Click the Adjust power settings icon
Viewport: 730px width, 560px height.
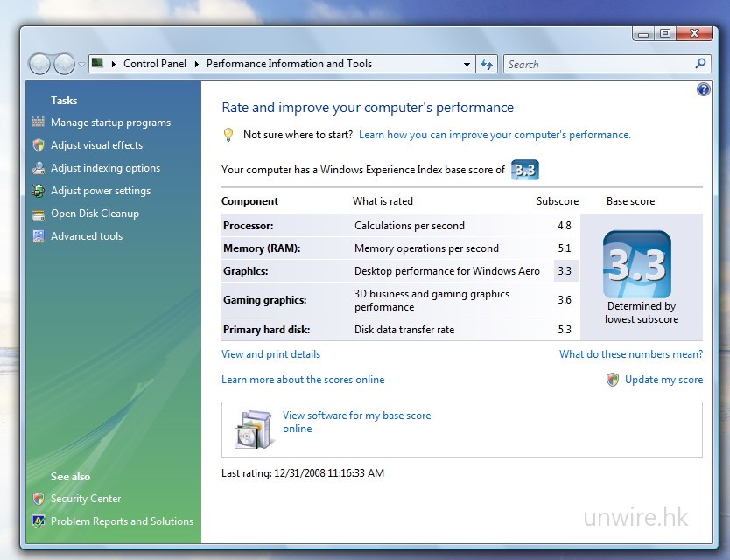pyautogui.click(x=38, y=191)
